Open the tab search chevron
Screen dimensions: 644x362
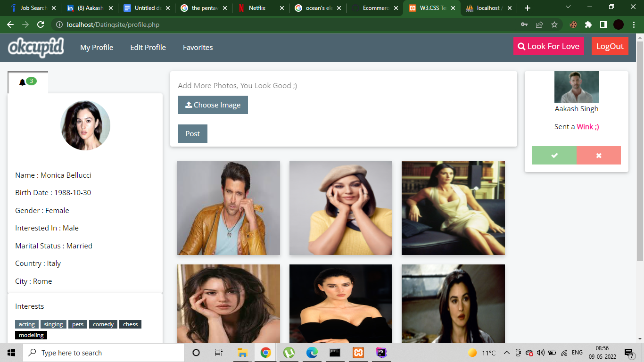[x=568, y=7]
